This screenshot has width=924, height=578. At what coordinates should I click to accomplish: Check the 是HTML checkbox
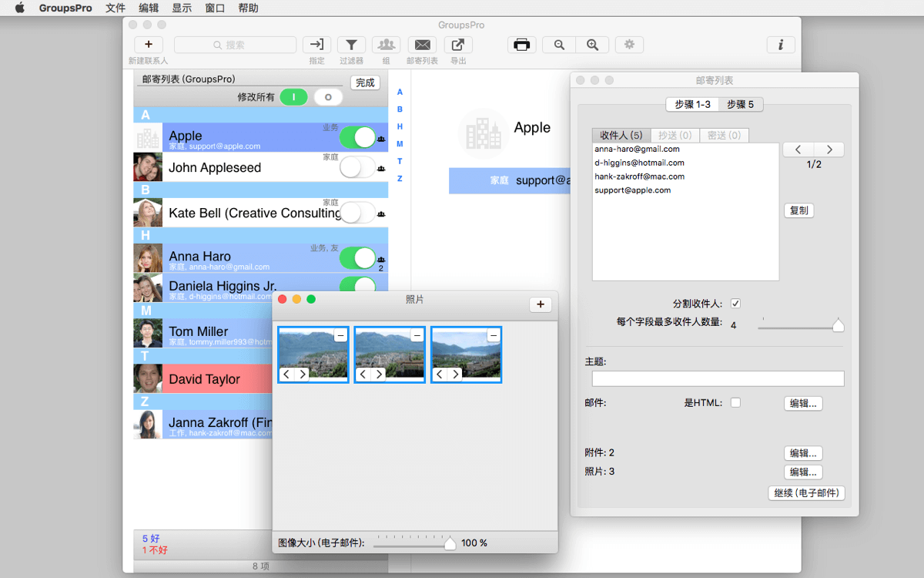click(735, 402)
